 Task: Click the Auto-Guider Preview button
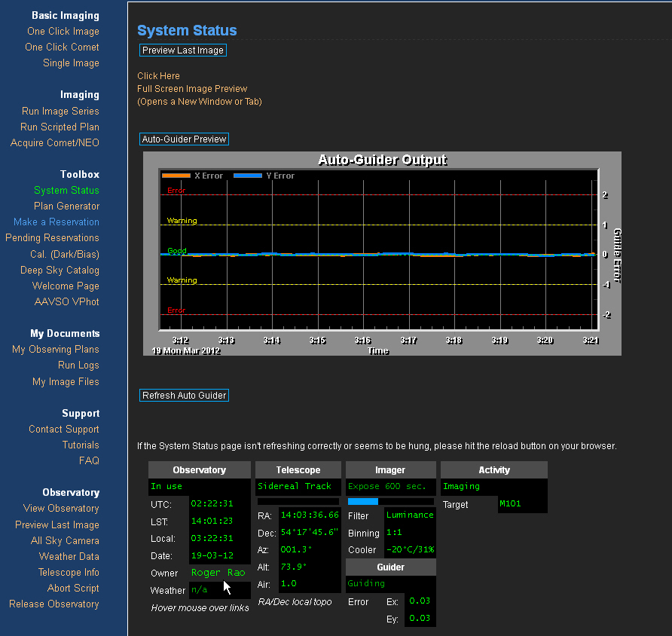pyautogui.click(x=185, y=139)
